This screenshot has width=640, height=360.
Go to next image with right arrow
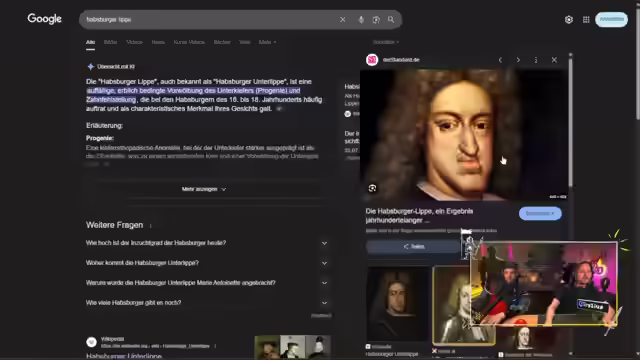point(518,60)
